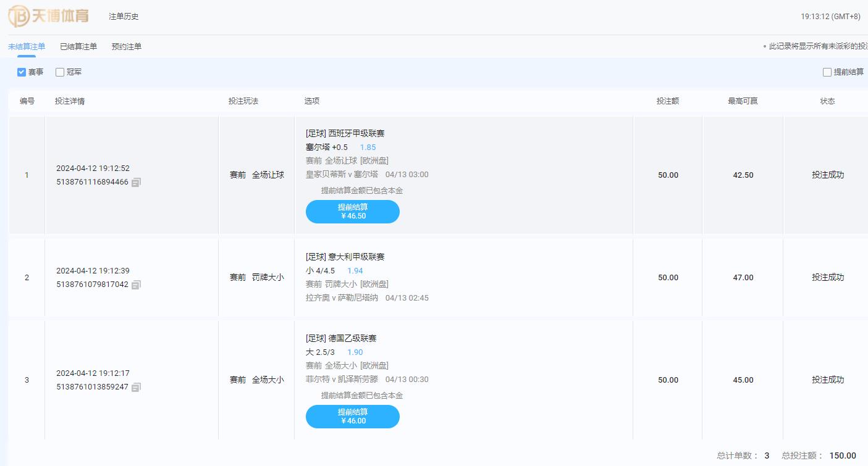
Task: Click the 投注额 column header
Action: (667, 101)
